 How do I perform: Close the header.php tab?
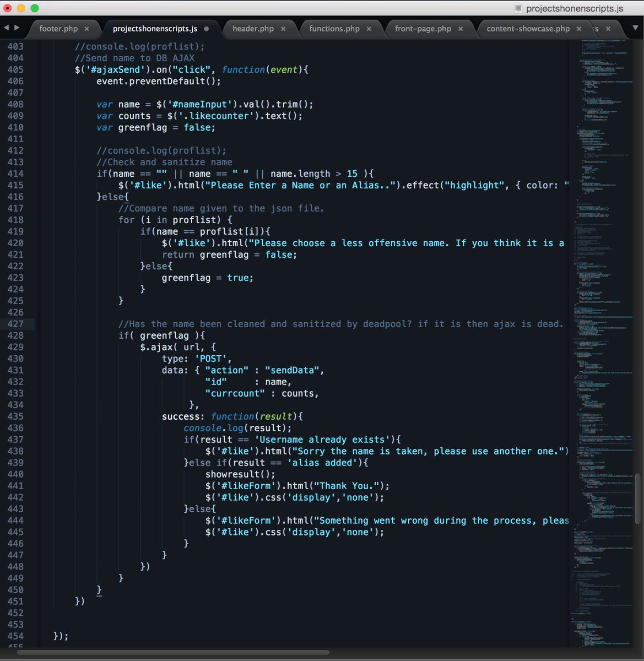(x=283, y=29)
